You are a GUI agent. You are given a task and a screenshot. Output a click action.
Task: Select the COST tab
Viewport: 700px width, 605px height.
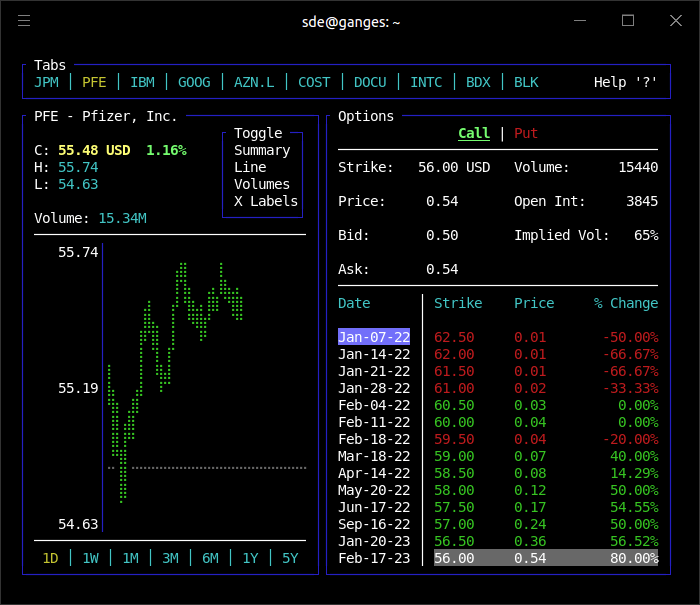pos(314,82)
